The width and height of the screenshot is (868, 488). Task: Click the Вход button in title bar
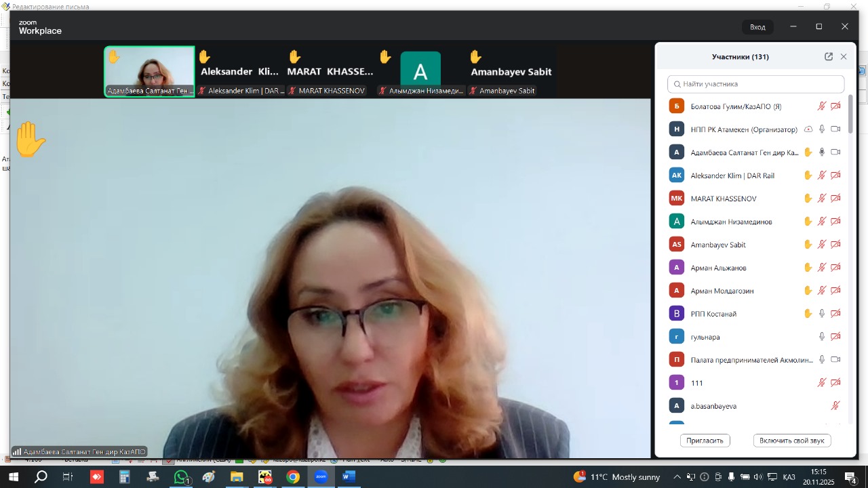point(757,27)
